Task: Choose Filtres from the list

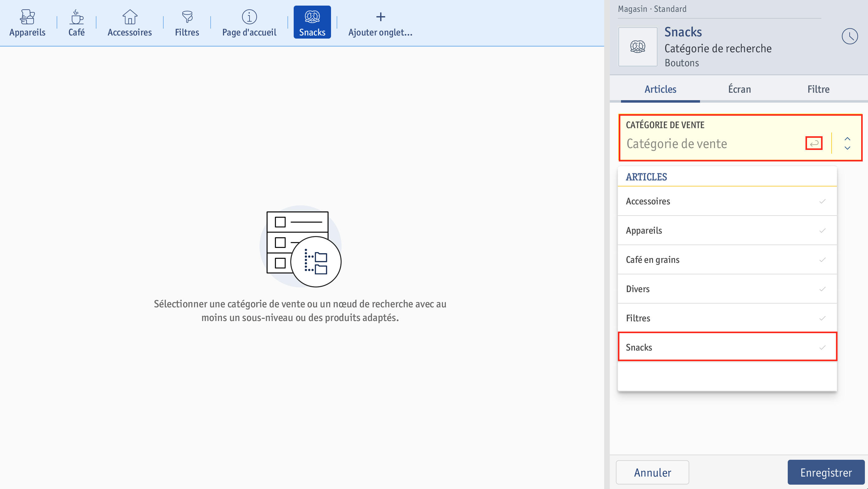Action: pyautogui.click(x=727, y=318)
